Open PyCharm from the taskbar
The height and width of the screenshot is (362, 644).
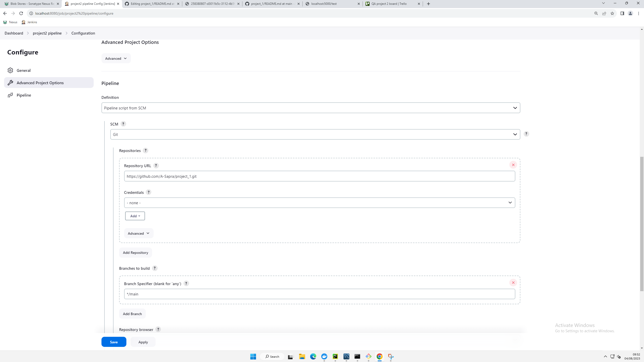335,356
